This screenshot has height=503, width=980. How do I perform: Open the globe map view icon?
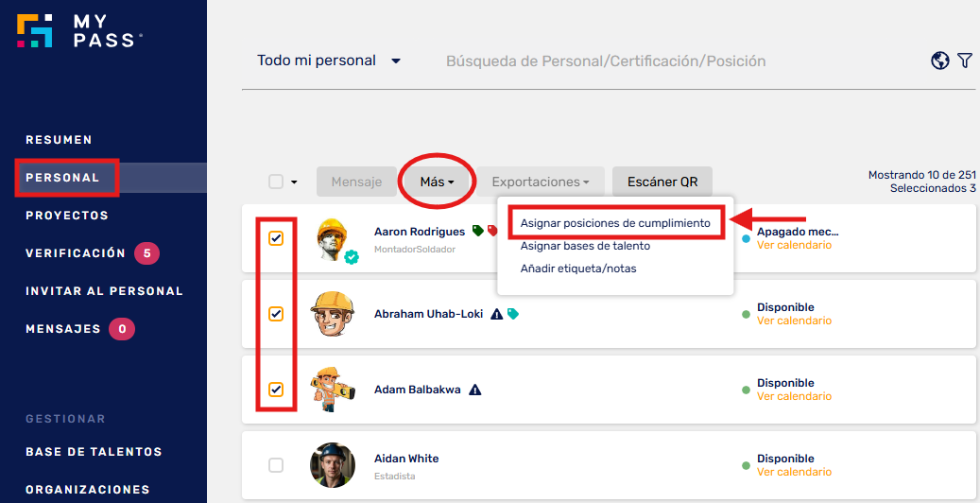point(939,61)
